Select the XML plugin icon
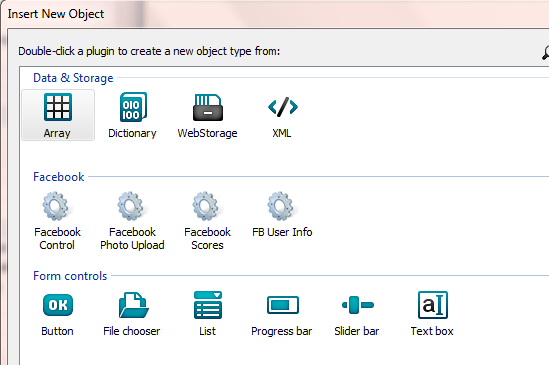 click(x=283, y=107)
